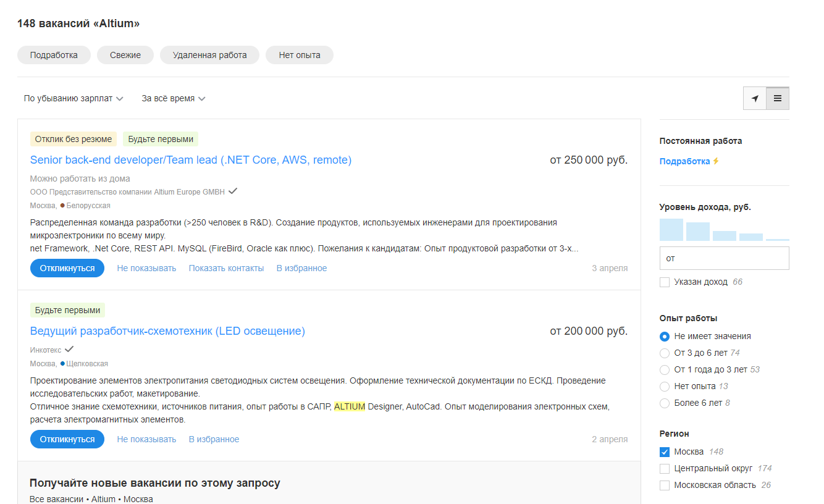The image size is (824, 504).
Task: Enable the Указан доход checkbox
Action: [x=665, y=282]
